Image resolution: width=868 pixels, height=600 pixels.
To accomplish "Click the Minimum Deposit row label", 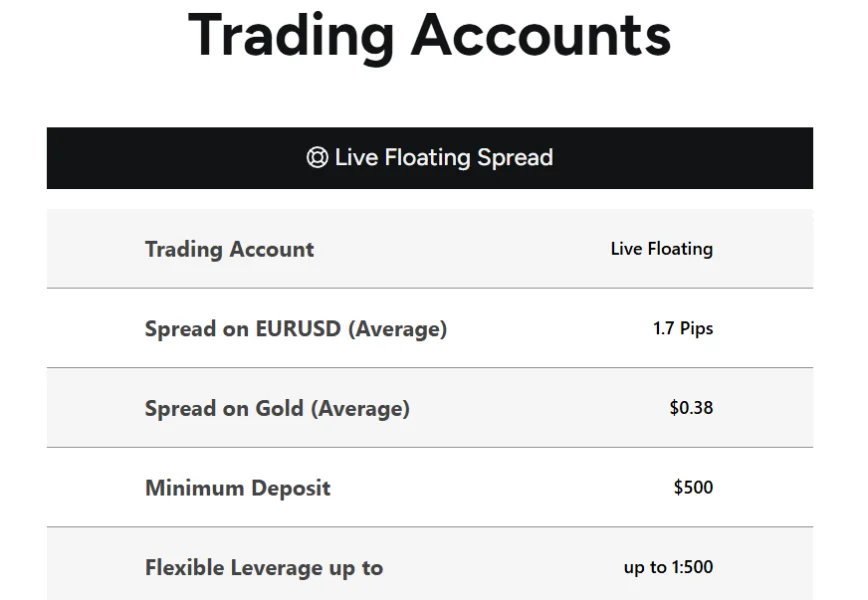I will point(237,488).
